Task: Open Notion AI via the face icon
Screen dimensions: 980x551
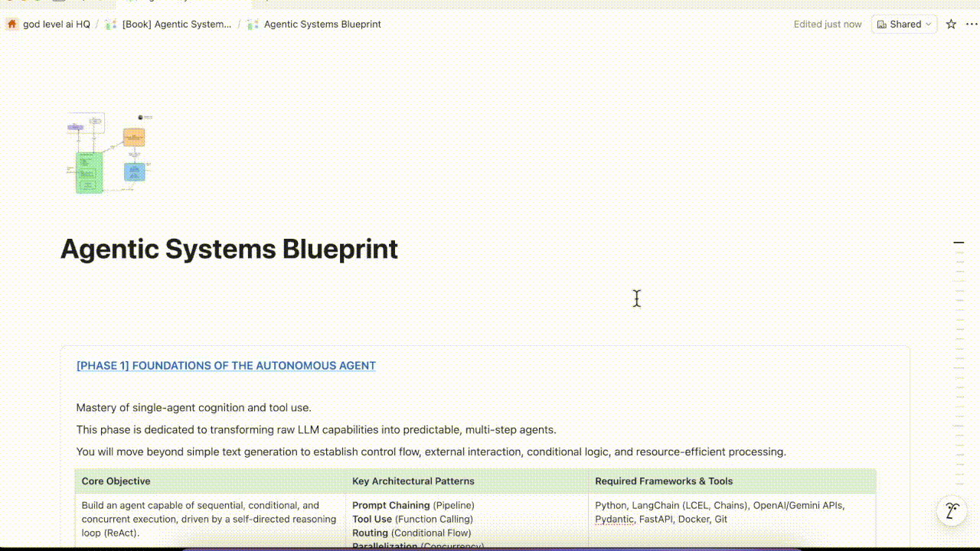Action: [951, 510]
